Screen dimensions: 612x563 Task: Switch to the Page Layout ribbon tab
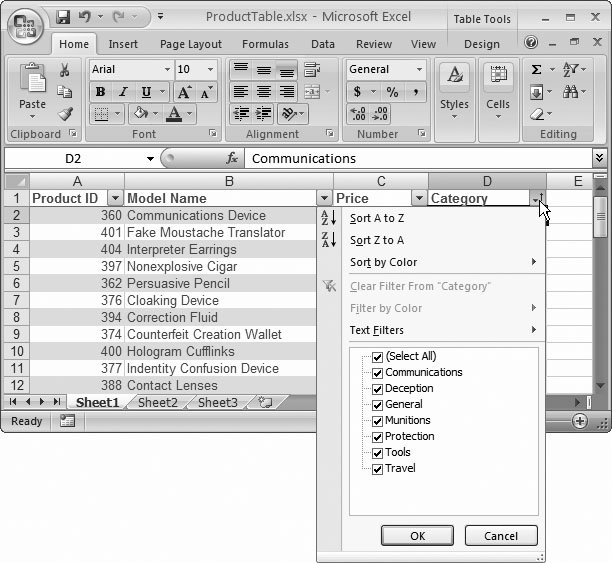191,44
